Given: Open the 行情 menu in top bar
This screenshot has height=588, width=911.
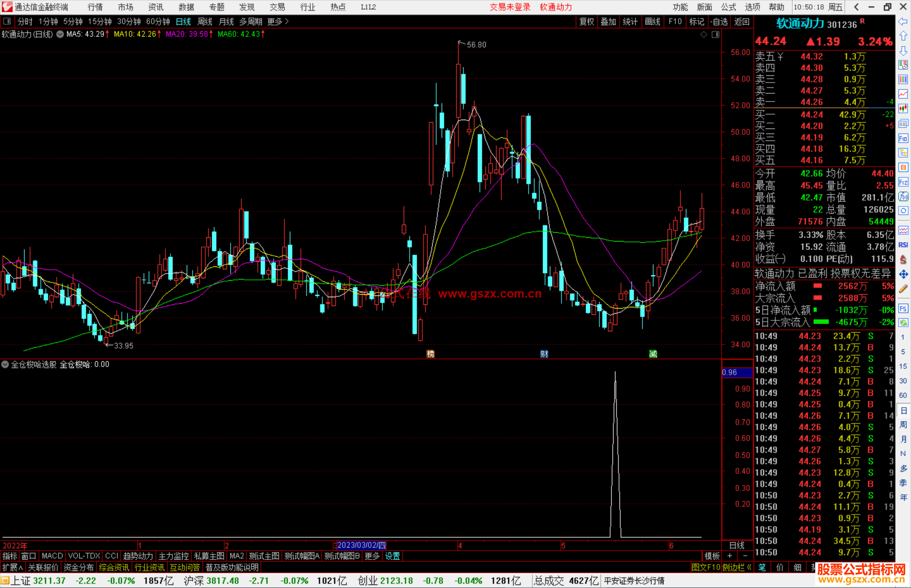Looking at the screenshot, I should [95, 7].
